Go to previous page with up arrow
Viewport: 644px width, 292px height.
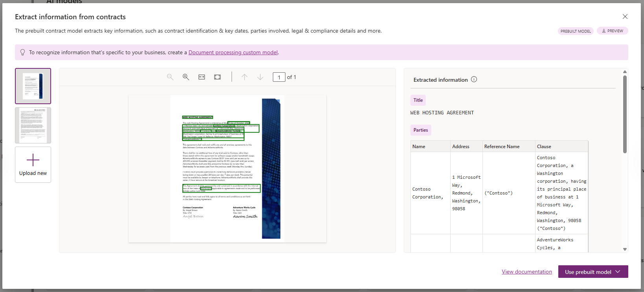[x=245, y=77]
